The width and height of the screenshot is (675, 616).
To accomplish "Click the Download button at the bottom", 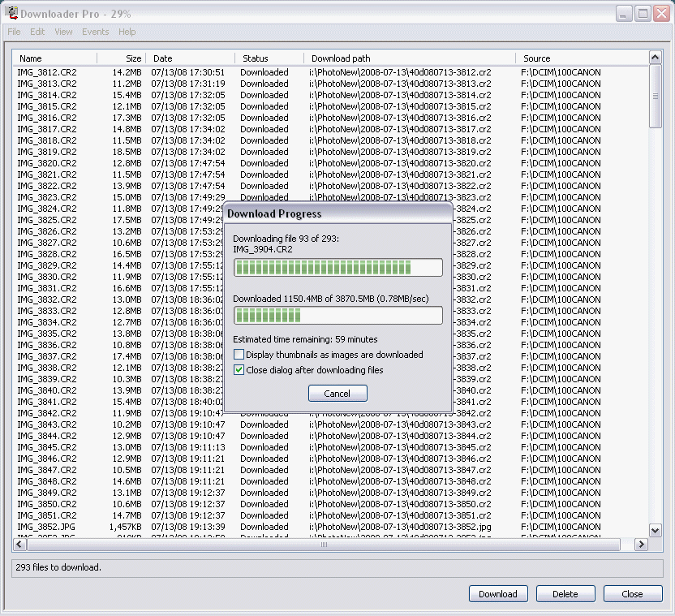I will [497, 594].
